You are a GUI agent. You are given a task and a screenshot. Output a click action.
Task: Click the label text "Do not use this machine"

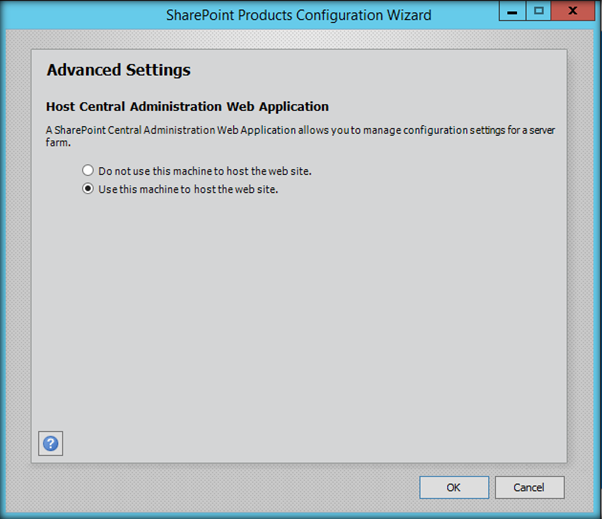(x=204, y=171)
